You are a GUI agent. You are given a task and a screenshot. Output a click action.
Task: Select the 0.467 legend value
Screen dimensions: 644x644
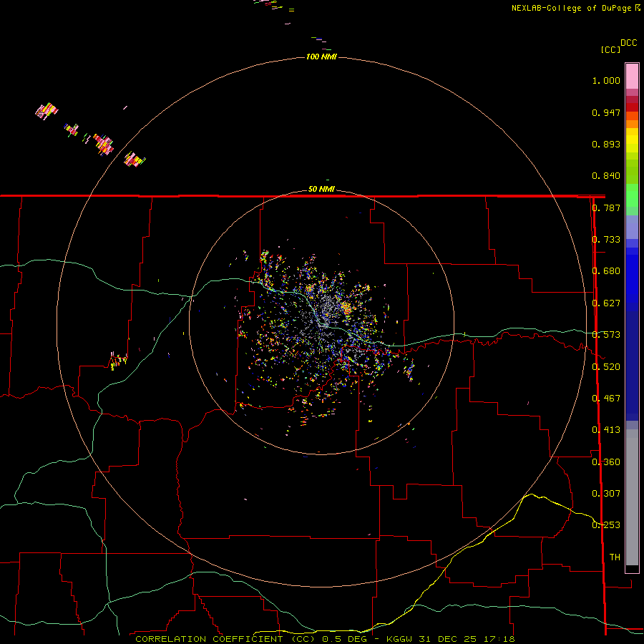[x=606, y=398]
